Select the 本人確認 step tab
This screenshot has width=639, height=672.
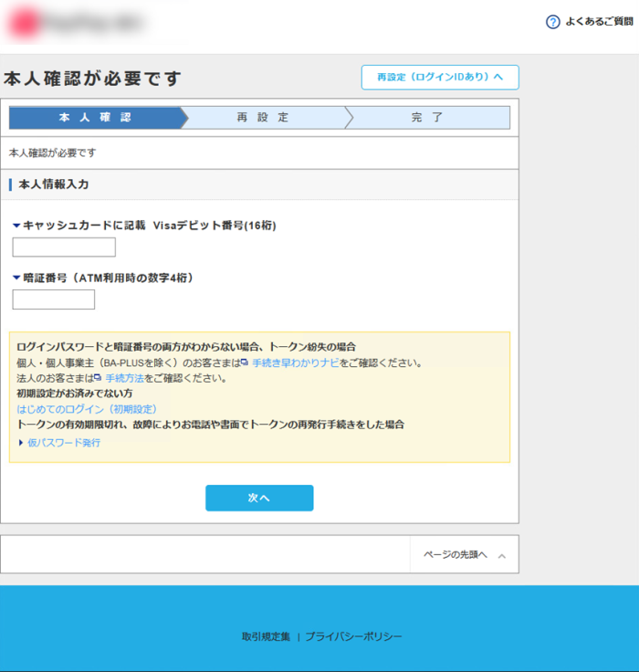point(94,118)
